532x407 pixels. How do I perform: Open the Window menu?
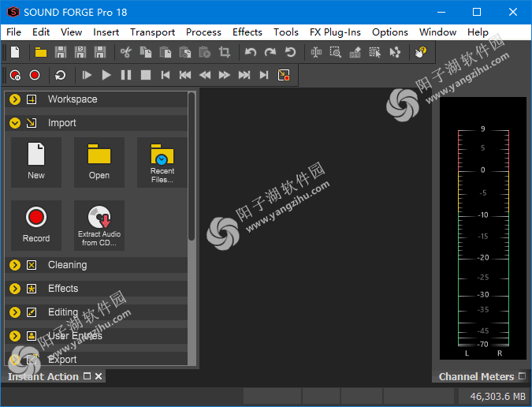(437, 32)
